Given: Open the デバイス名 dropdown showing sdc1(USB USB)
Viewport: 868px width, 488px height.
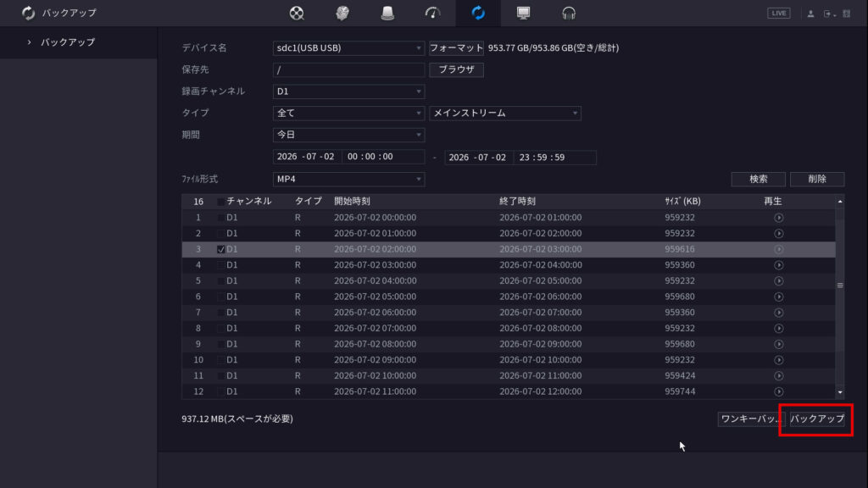Looking at the screenshot, I should click(x=348, y=48).
